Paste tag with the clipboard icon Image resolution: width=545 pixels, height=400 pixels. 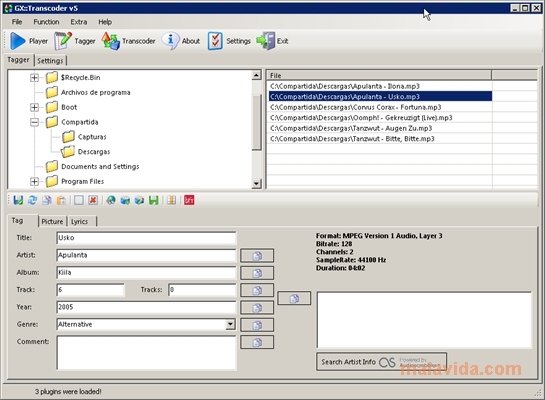point(61,200)
